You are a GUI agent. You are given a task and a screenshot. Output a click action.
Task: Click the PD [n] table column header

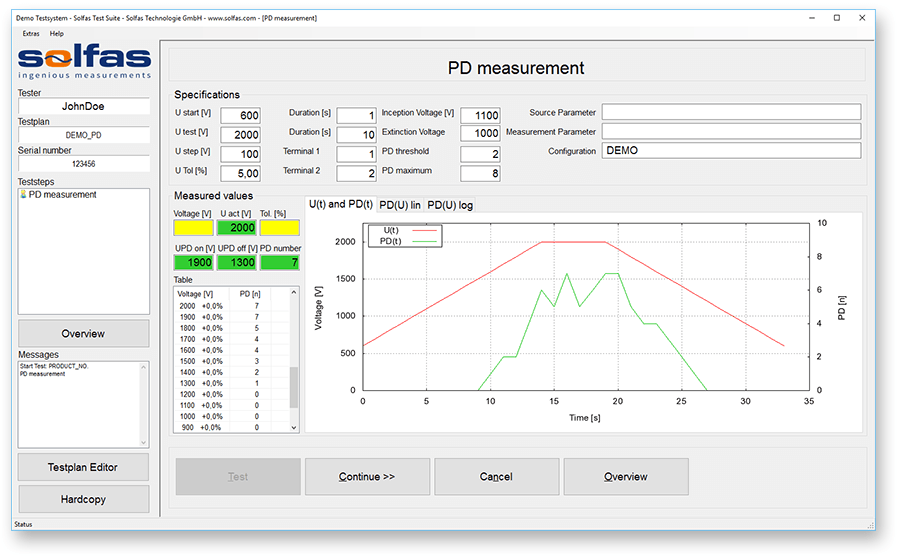[x=250, y=294]
